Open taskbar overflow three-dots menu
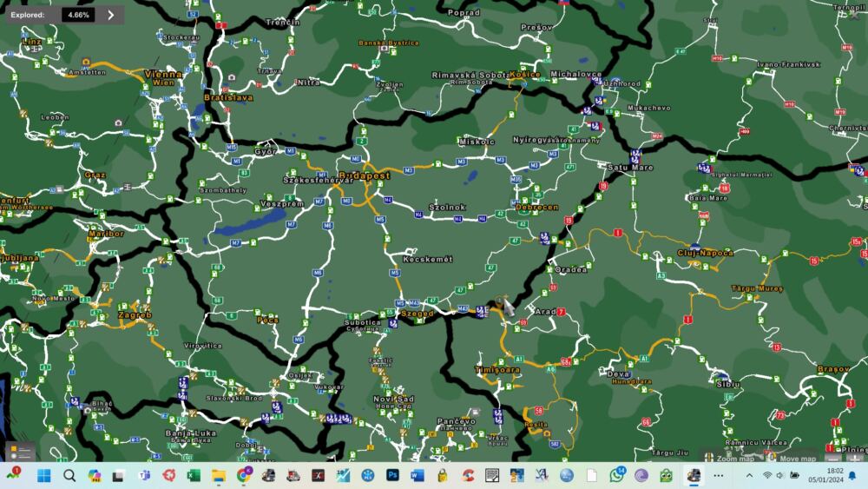Screen dimensions: 868x489 tap(718, 475)
